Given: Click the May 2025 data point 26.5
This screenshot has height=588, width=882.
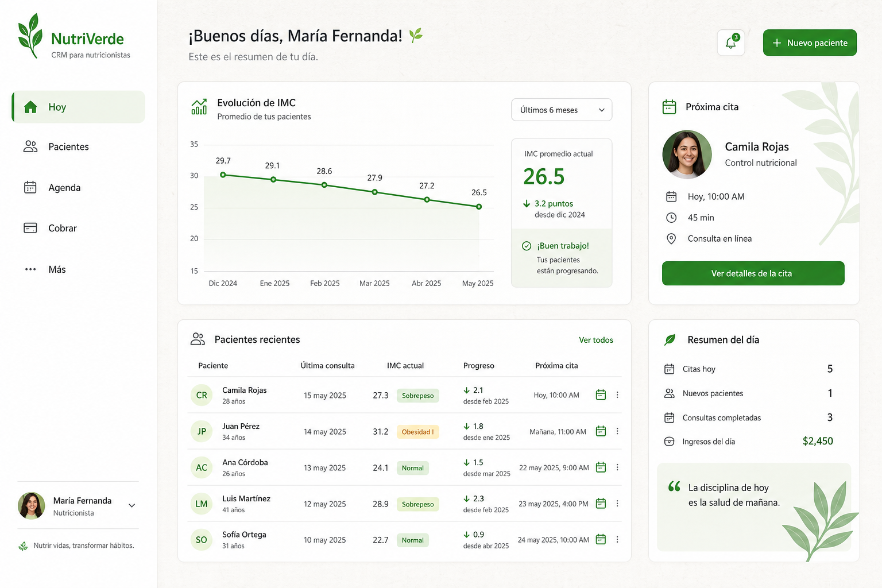Looking at the screenshot, I should coord(479,207).
